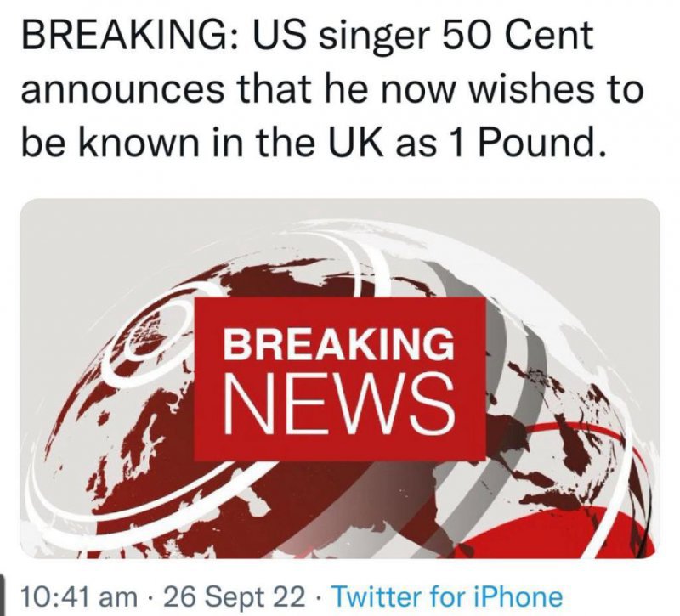Click the 10:41 am timestamp
The height and width of the screenshot is (616, 680).
(78, 597)
